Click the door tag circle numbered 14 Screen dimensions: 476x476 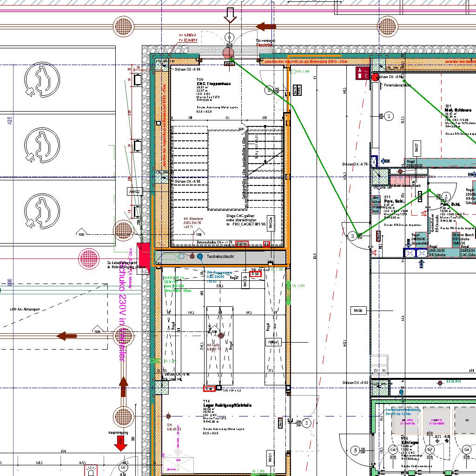pos(307,422)
